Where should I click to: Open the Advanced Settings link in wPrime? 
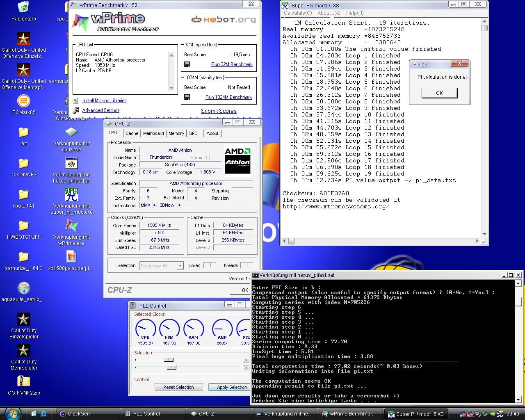click(x=101, y=110)
